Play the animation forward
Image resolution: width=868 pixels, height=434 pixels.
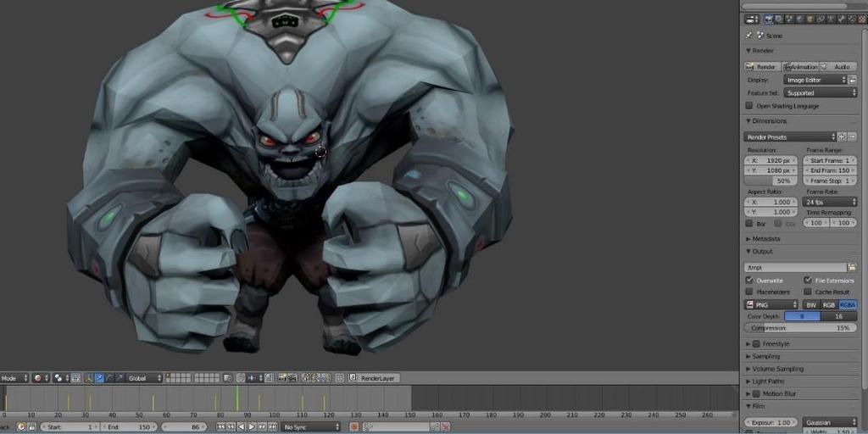(x=252, y=427)
